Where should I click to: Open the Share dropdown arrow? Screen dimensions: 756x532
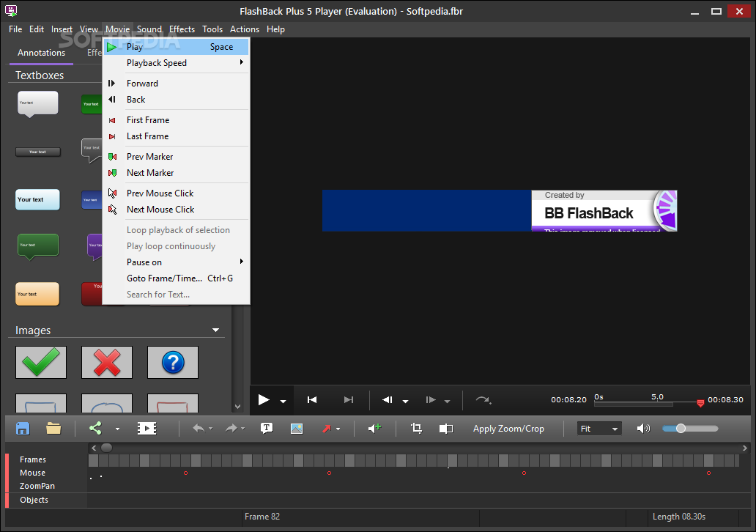coord(117,429)
